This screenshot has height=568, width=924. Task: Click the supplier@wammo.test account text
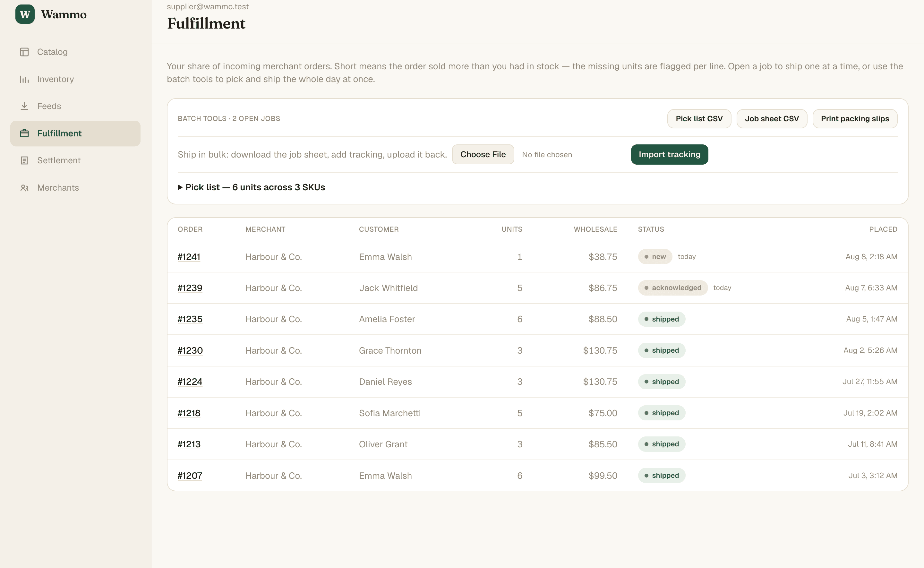point(208,6)
